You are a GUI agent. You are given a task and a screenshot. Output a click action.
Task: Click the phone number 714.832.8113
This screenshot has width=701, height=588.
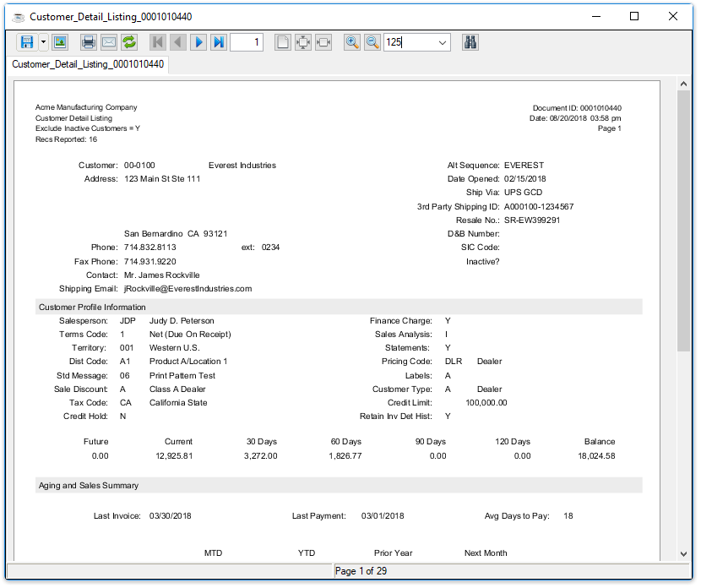[150, 248]
